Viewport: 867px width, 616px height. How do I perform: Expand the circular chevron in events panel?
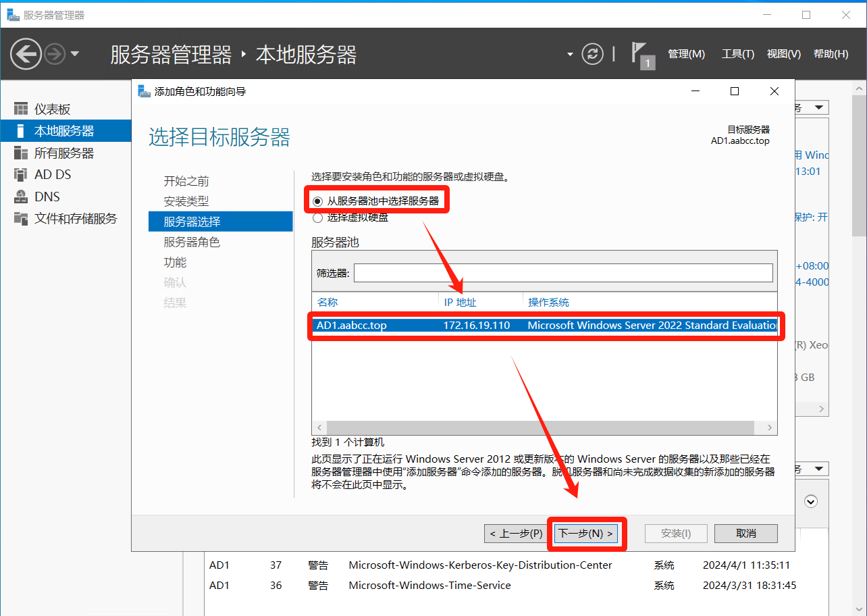coord(812,501)
